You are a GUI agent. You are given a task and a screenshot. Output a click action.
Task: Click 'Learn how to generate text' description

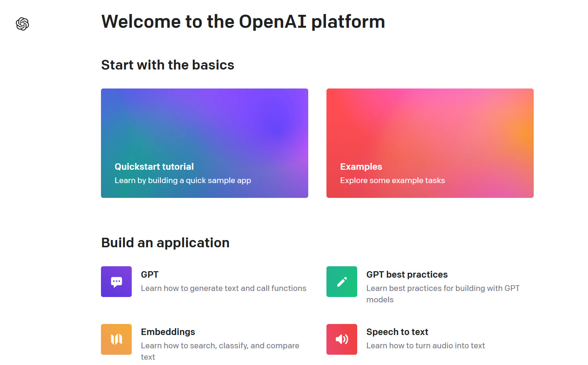223,288
